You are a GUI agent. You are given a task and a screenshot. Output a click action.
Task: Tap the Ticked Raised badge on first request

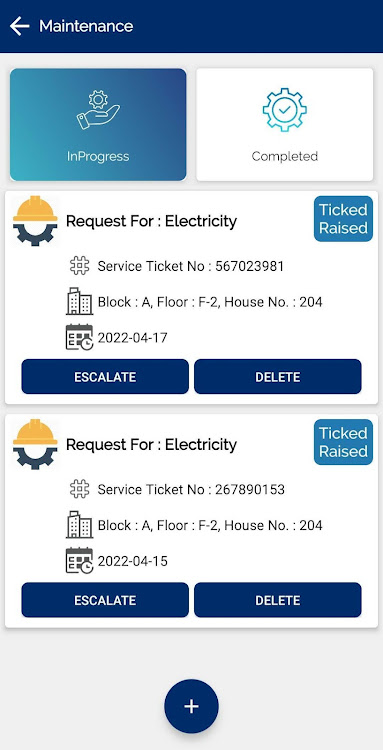pos(343,219)
